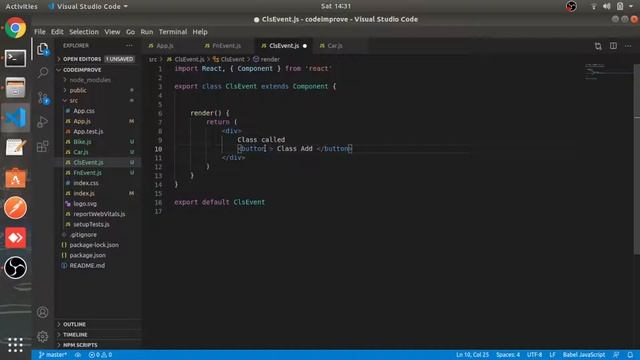Click the Synchronize Changes status bar icon
Viewport: 640px width, 360px height.
click(78, 355)
